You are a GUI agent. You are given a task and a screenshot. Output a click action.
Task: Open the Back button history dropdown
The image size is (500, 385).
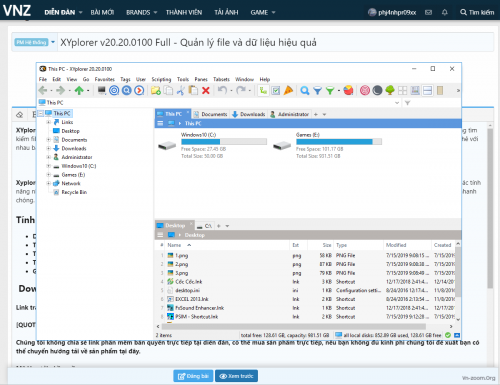(51, 90)
